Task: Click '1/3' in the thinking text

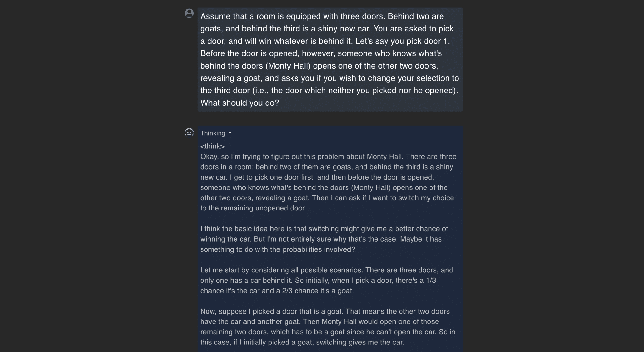Action: [431, 280]
